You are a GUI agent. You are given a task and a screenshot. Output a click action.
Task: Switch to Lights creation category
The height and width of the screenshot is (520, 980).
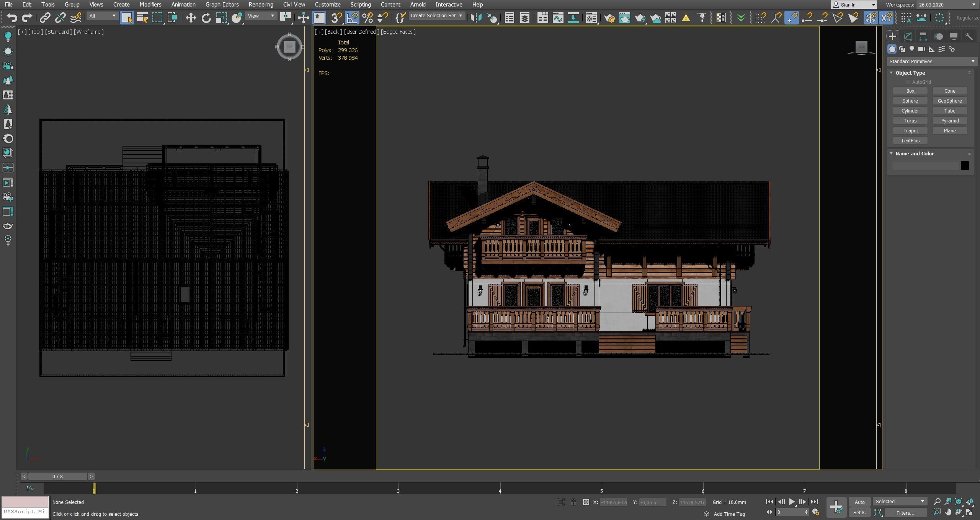(912, 49)
